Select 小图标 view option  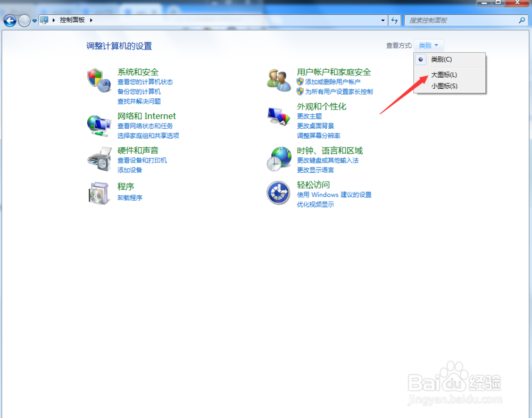point(444,86)
